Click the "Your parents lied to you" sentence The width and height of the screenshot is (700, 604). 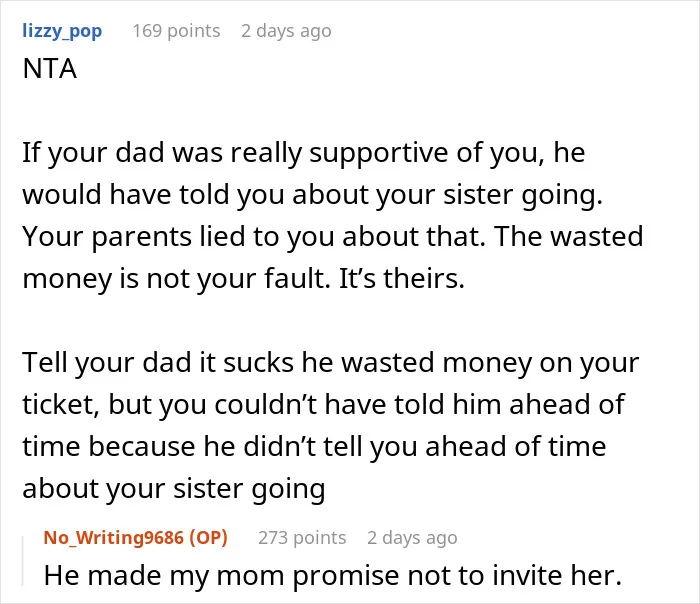[x=254, y=237]
